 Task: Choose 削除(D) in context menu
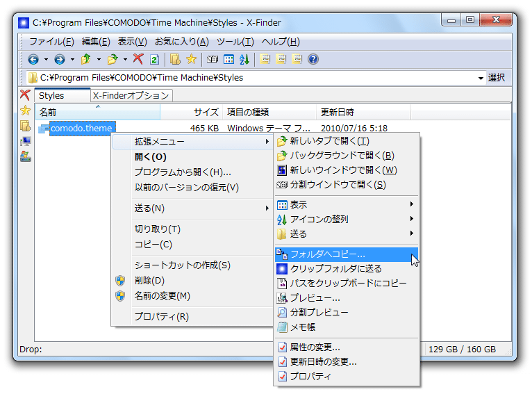(x=192, y=280)
